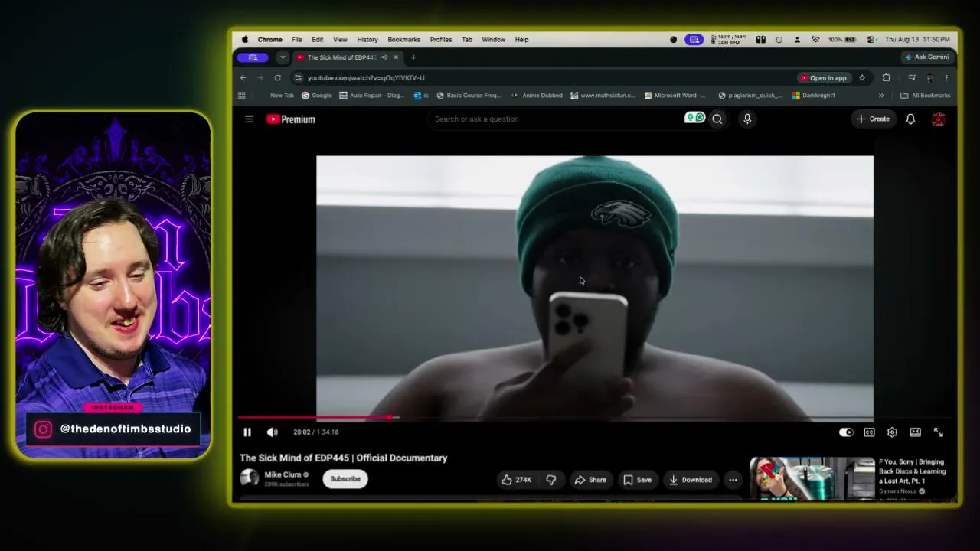980x551 pixels.
Task: Open the Profiles menu
Action: 441,40
